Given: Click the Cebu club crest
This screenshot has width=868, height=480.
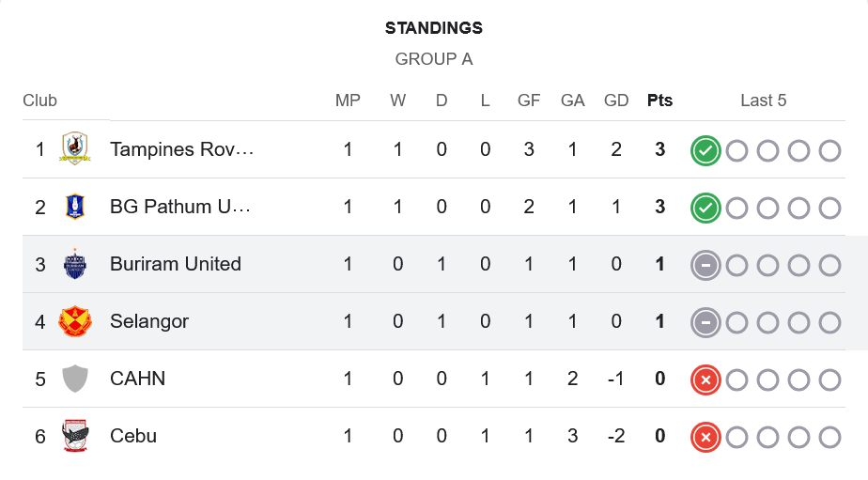Looking at the screenshot, I should [x=74, y=436].
